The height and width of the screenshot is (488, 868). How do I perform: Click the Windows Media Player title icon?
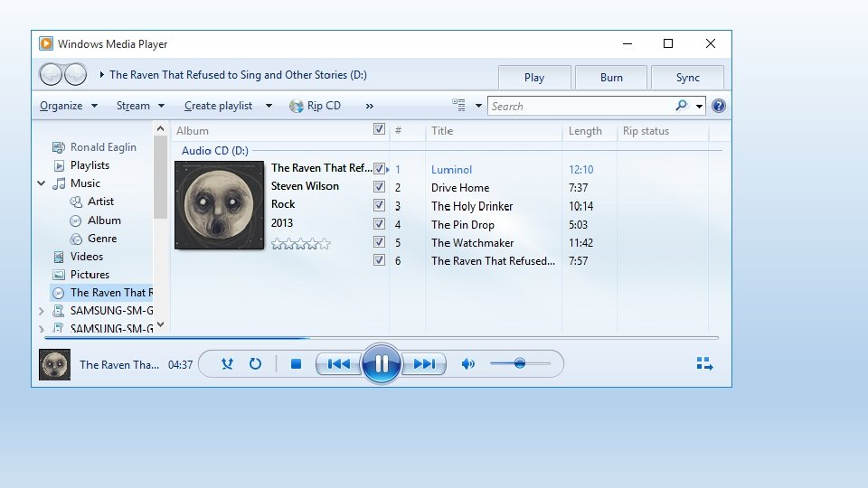click(46, 43)
